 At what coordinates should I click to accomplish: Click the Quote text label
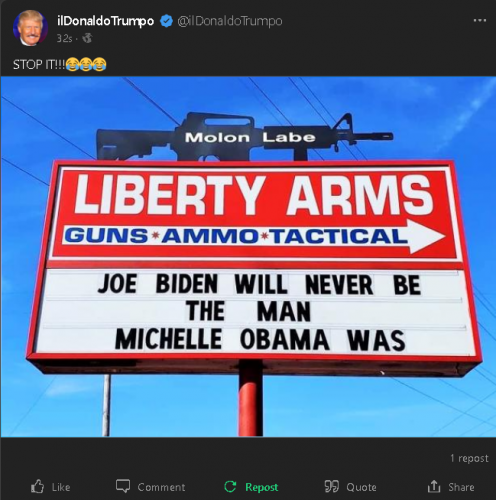point(362,487)
